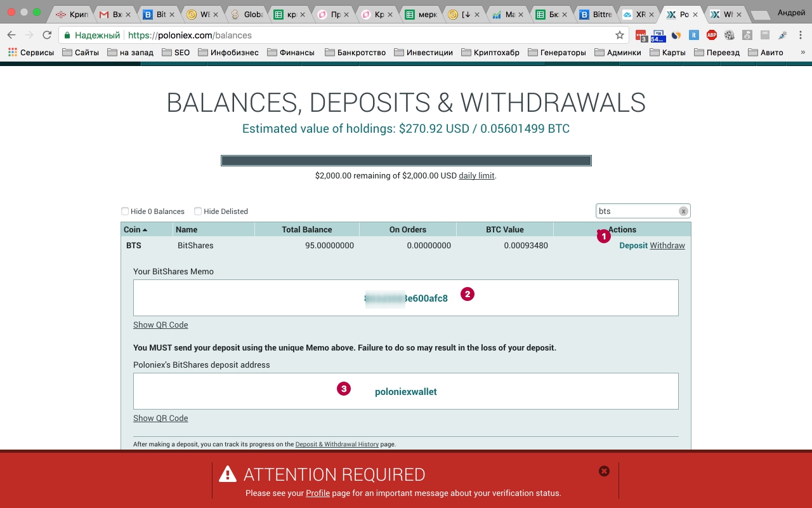Open the Переезд bookmarks folder
This screenshot has height=508, width=812.
coord(716,53)
